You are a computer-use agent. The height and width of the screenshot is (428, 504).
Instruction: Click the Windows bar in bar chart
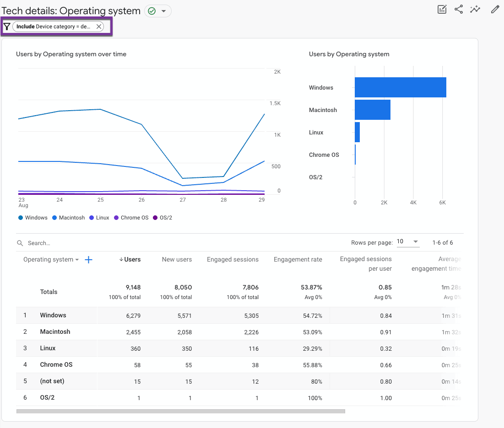point(401,87)
